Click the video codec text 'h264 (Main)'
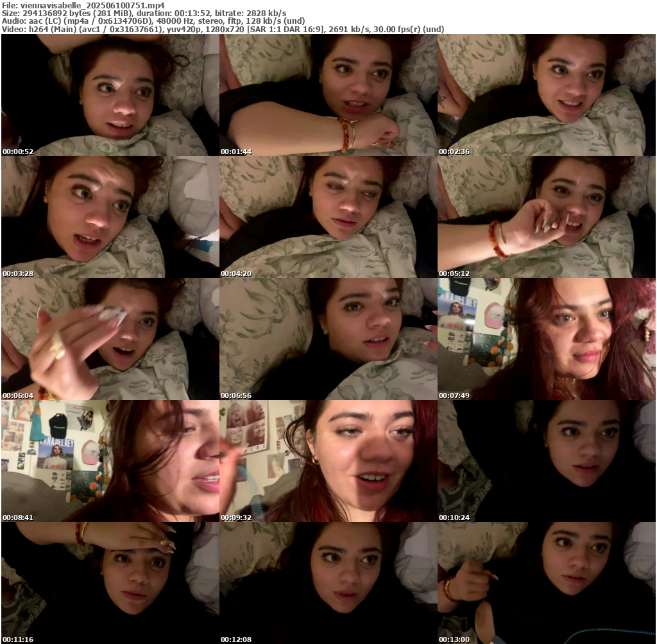The width and height of the screenshot is (657, 644). [51, 30]
